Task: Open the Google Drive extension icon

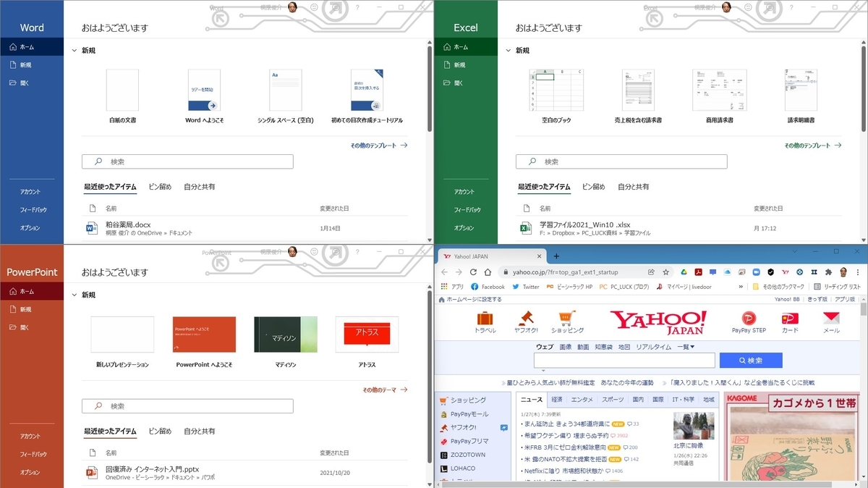Action: point(683,272)
